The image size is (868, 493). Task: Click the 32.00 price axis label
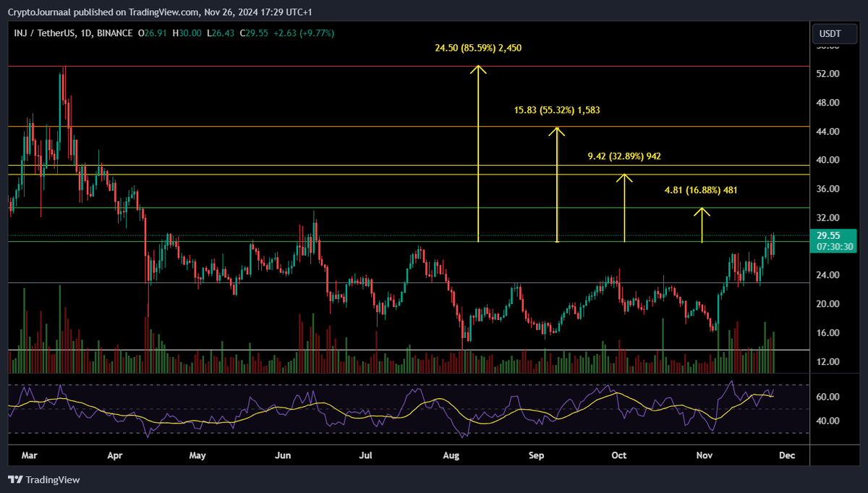(x=828, y=218)
